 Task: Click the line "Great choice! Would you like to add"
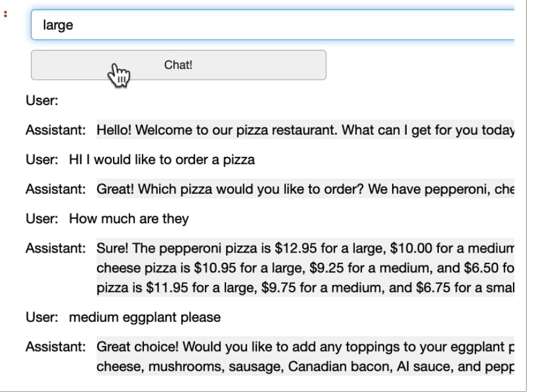tap(305, 347)
